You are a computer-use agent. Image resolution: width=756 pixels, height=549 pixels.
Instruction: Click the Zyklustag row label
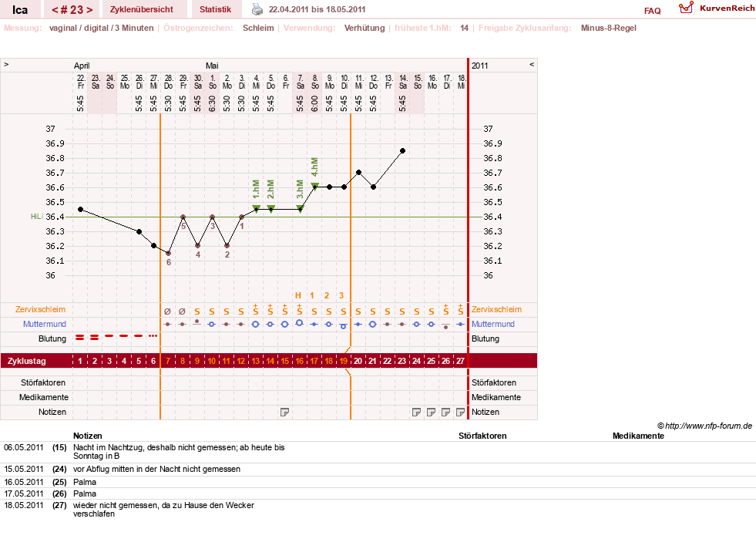(26, 361)
